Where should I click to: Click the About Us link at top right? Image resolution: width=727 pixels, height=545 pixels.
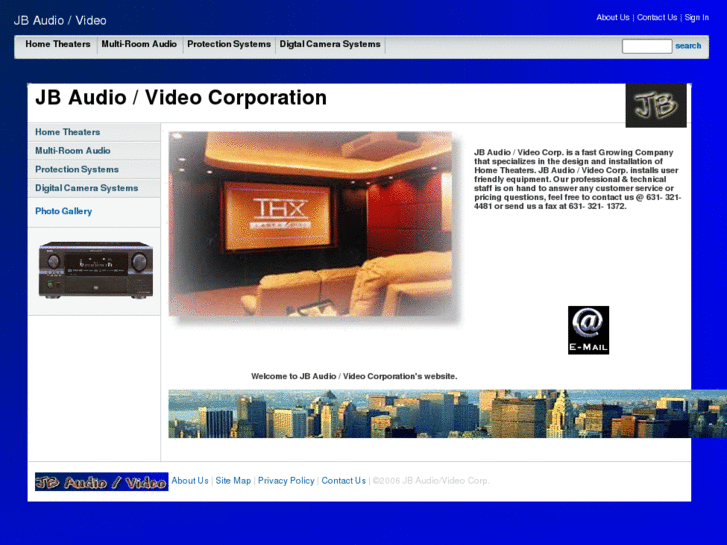[612, 18]
